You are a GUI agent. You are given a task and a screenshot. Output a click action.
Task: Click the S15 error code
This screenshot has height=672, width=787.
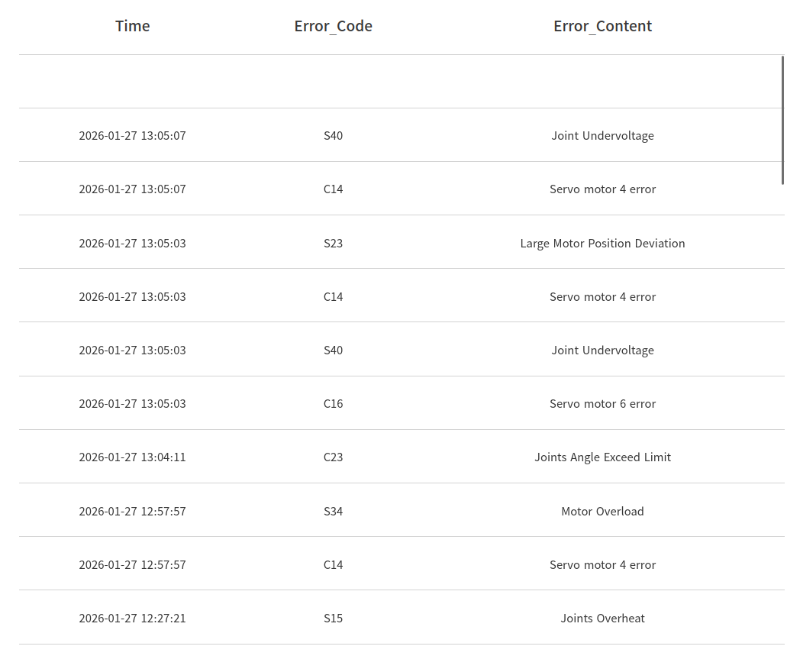pos(333,619)
